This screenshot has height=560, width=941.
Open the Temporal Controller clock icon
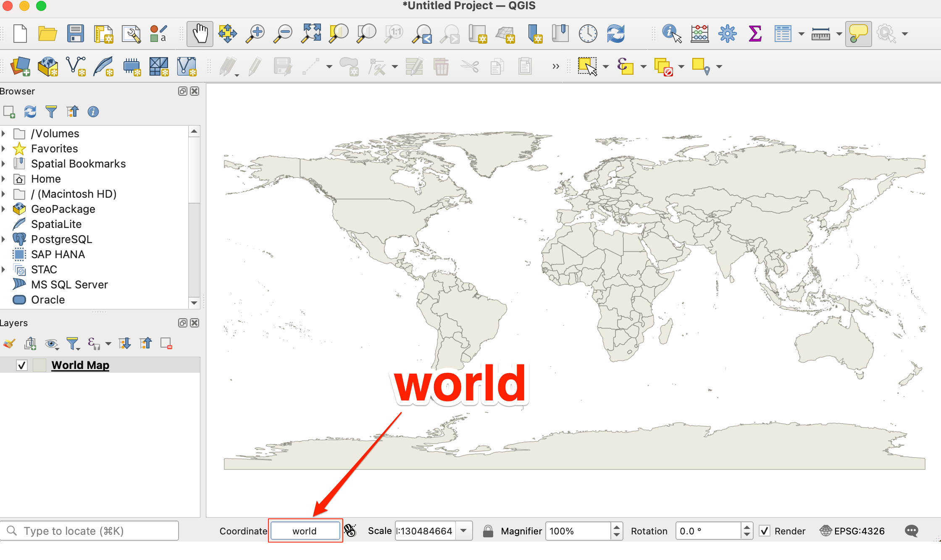click(x=588, y=34)
